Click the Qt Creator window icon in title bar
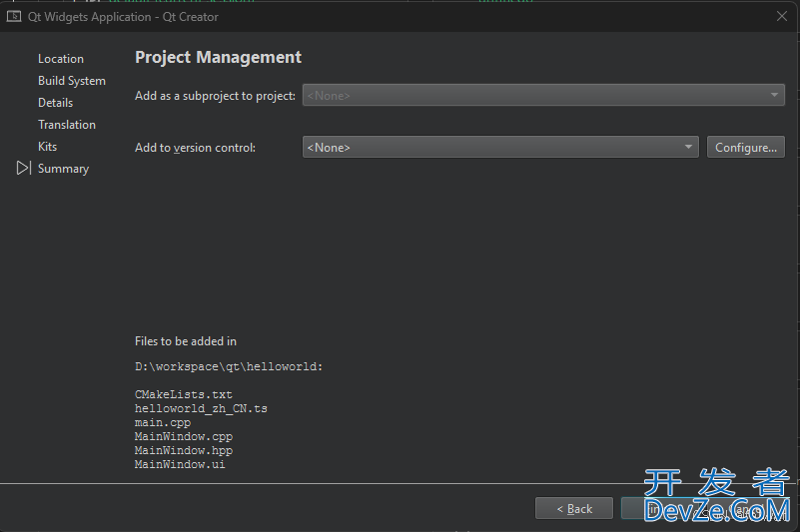Screen dimensions: 800x532 pyautogui.click(x=14, y=16)
